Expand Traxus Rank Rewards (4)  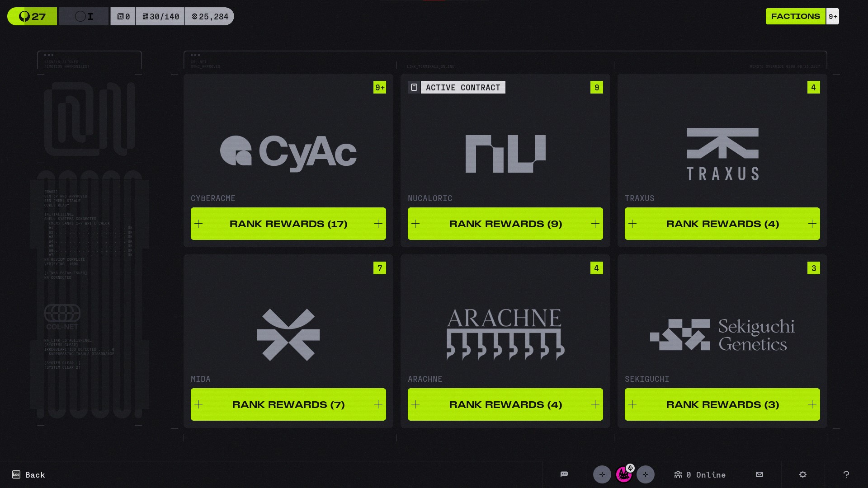(722, 224)
